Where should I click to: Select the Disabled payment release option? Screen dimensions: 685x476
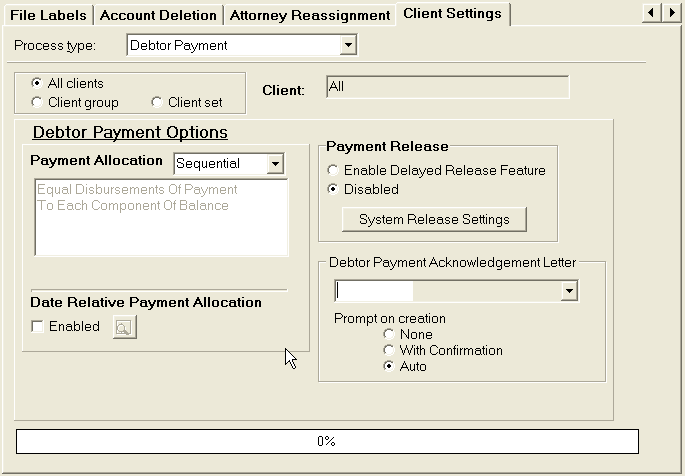[334, 189]
